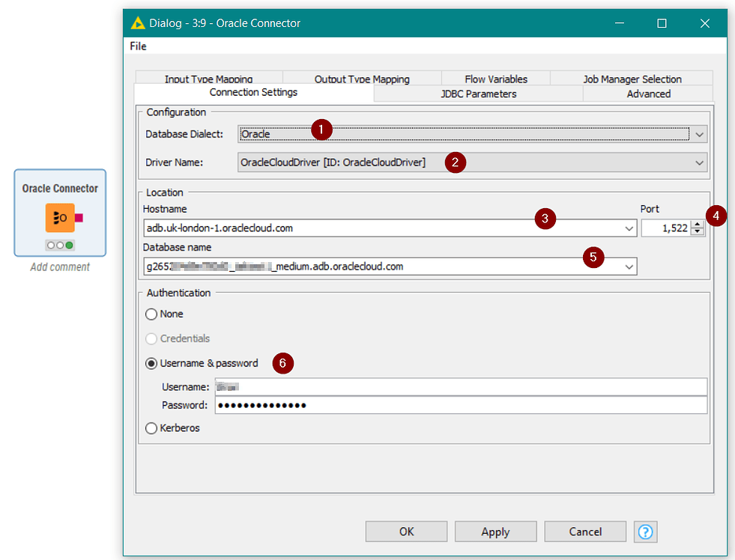Open the Advanced tab
Viewport: 735px width, 560px height.
point(647,94)
